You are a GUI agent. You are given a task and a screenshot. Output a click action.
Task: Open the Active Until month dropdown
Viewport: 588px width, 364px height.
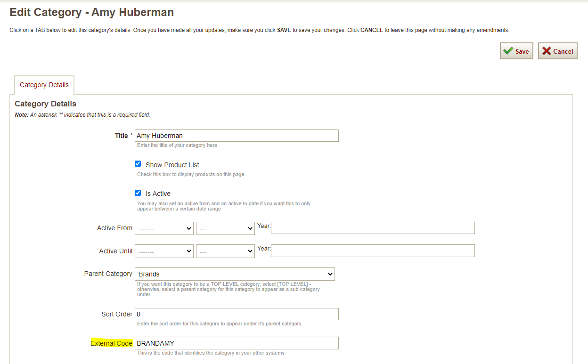pyautogui.click(x=164, y=251)
